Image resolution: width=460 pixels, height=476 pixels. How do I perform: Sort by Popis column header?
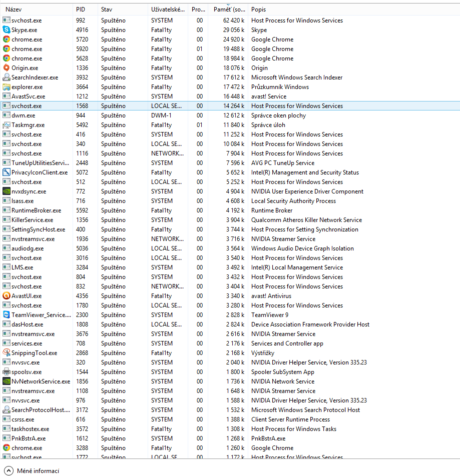click(x=354, y=9)
